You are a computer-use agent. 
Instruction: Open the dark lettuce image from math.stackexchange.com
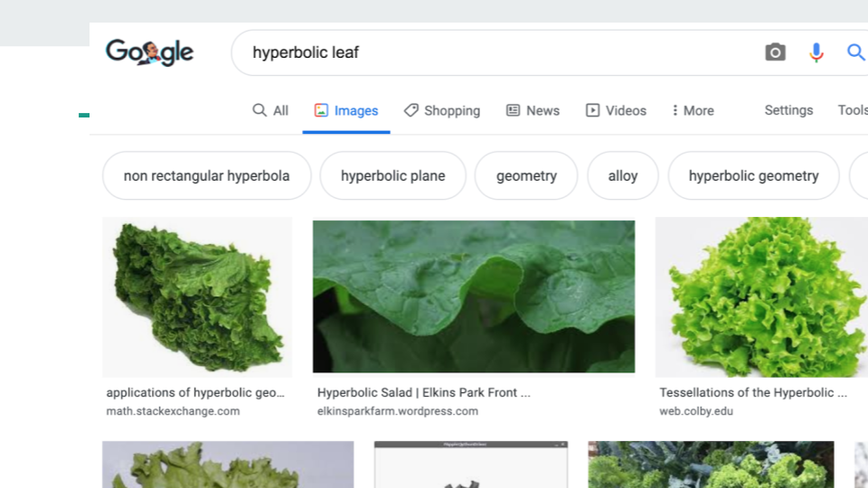[197, 297]
